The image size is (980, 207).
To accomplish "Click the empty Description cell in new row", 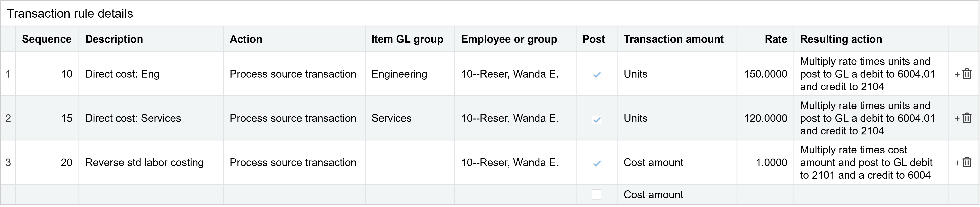I will [151, 195].
